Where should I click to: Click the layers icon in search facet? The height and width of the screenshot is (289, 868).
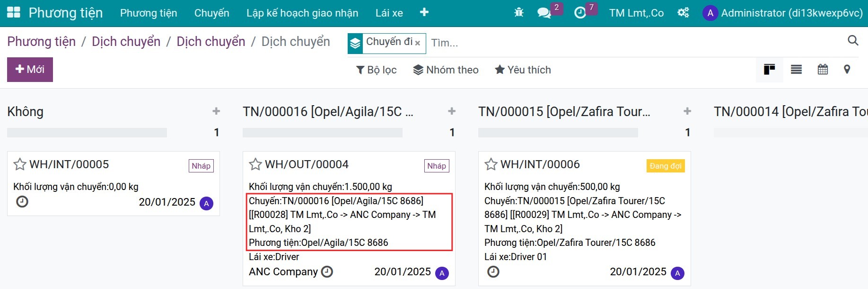tap(355, 44)
